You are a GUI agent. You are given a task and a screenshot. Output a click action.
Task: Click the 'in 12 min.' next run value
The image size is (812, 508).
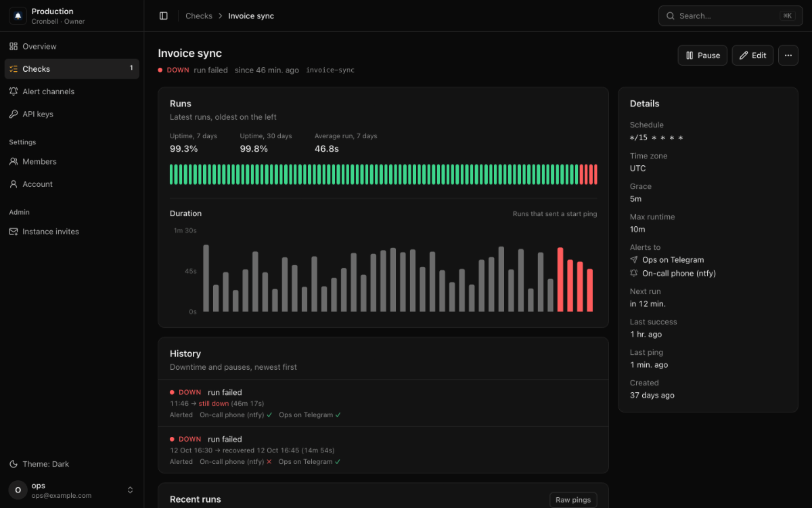click(x=648, y=303)
